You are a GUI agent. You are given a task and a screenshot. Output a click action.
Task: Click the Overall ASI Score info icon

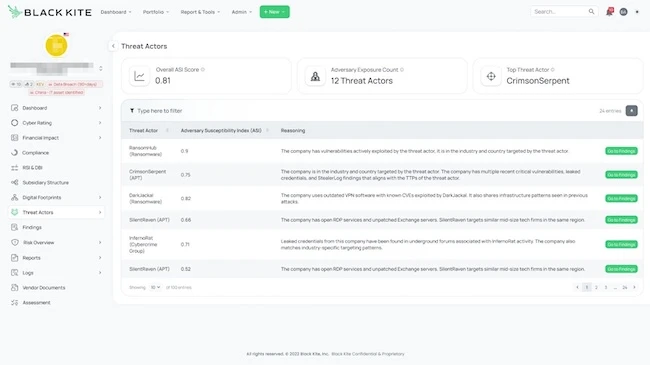(203, 70)
